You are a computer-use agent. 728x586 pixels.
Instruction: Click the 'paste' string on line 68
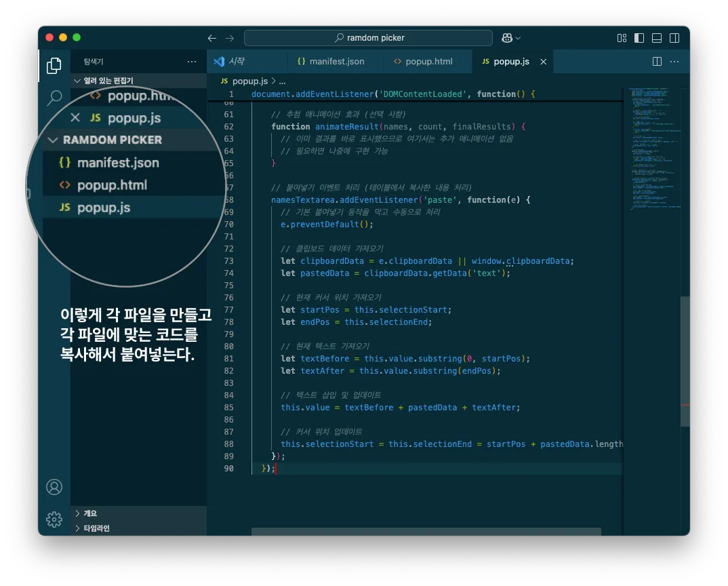pos(437,200)
